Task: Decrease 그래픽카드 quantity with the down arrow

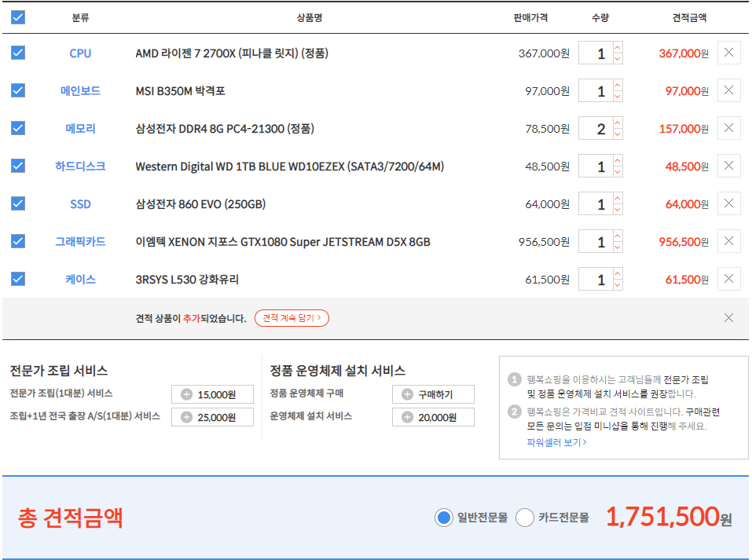Action: pyautogui.click(x=618, y=247)
